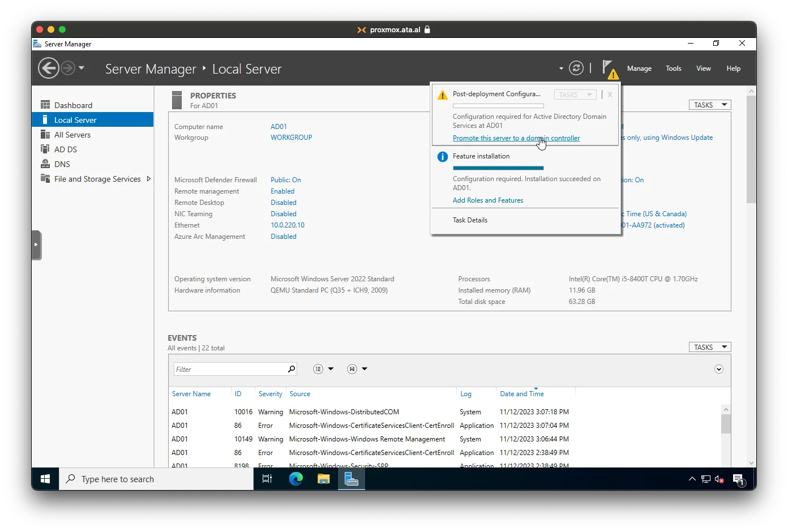Sort events by Date and Time column
788x532 pixels.
522,394
